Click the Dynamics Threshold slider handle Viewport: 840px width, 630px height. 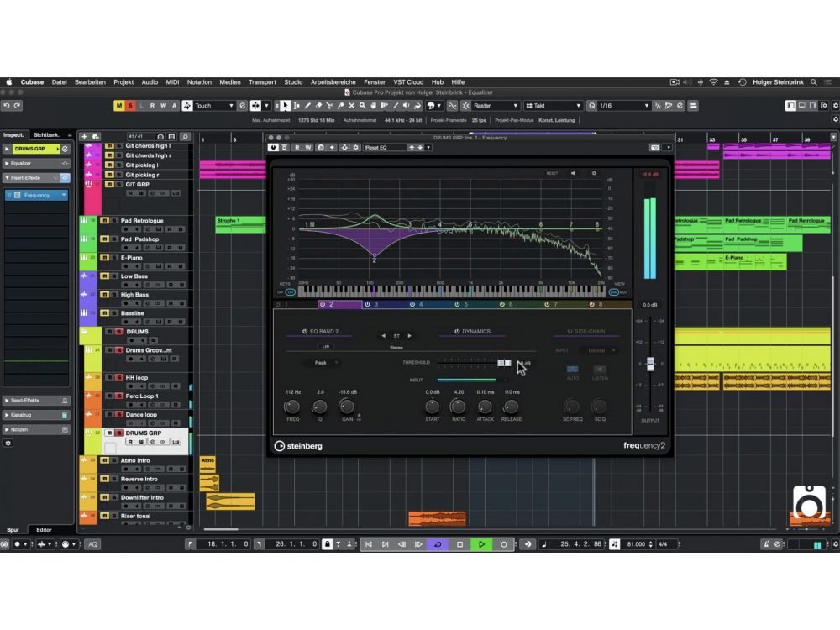(504, 363)
